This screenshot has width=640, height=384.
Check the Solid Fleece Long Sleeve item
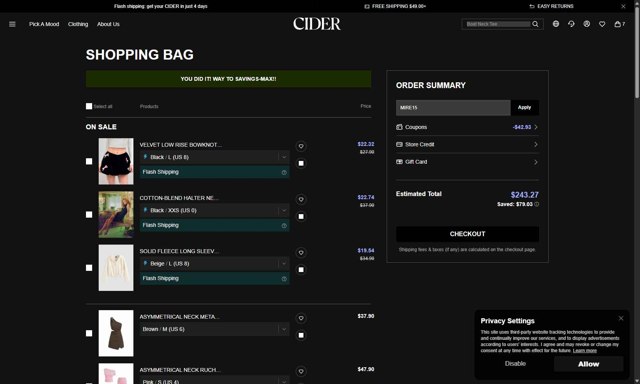coord(89,268)
